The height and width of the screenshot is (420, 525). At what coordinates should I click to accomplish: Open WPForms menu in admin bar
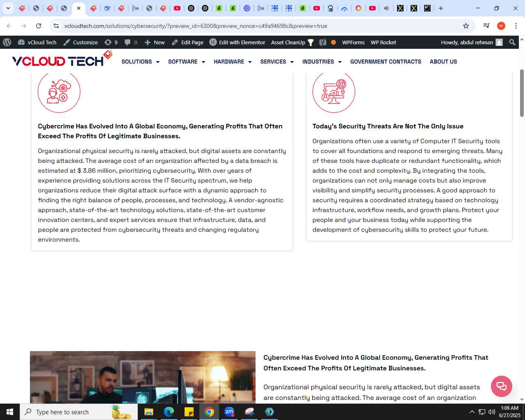353,42
